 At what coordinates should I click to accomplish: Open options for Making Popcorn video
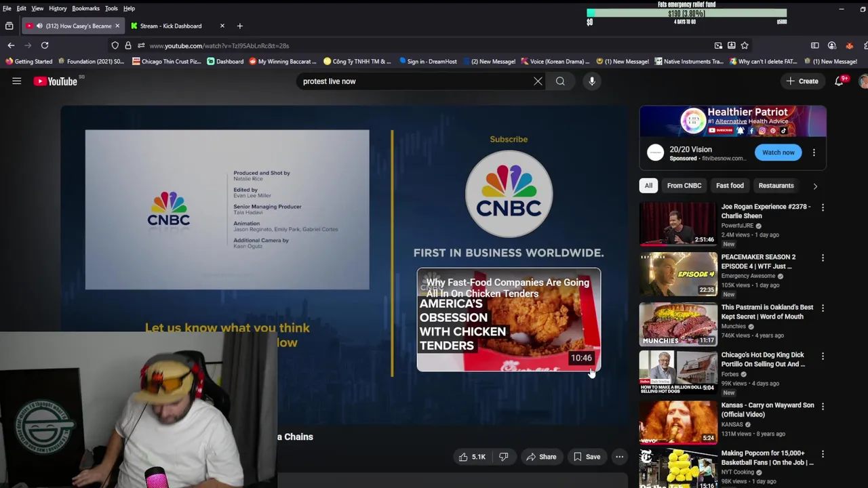(823, 454)
